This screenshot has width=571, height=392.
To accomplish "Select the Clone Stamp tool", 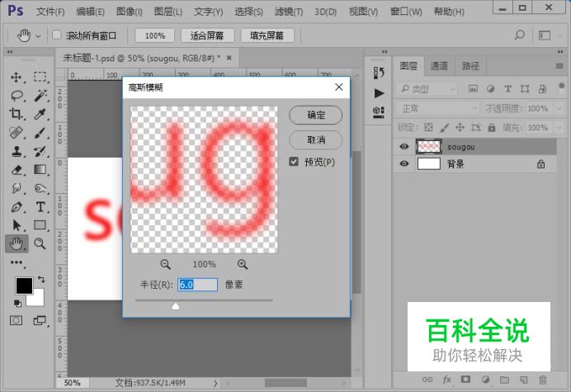I will click(17, 151).
